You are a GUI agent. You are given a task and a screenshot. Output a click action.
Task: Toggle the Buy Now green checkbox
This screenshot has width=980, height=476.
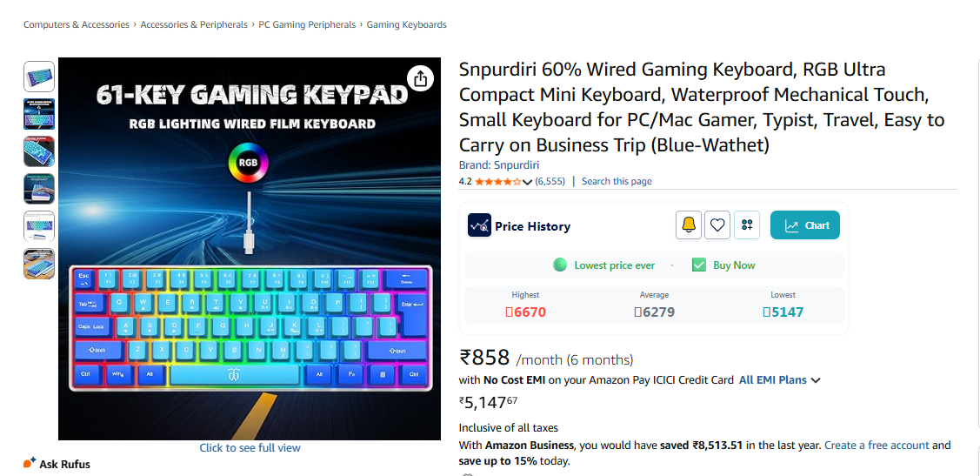tap(699, 265)
